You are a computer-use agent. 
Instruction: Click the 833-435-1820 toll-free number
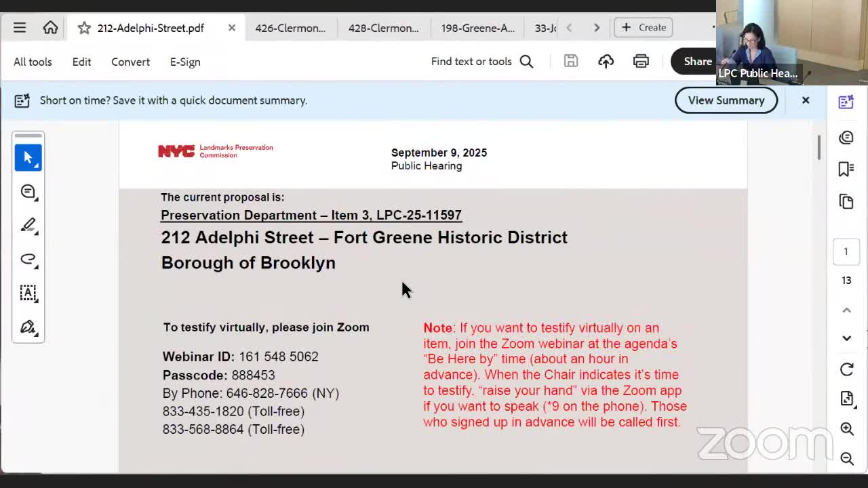pyautogui.click(x=233, y=411)
